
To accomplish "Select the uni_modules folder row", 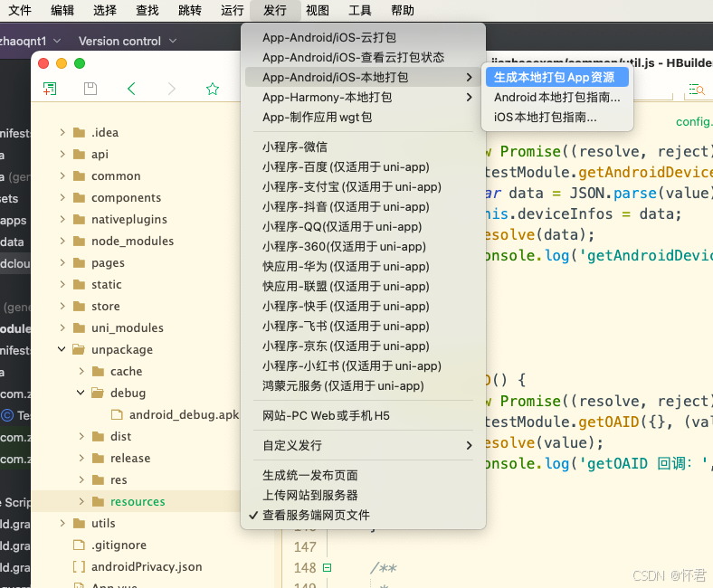I will click(x=136, y=327).
